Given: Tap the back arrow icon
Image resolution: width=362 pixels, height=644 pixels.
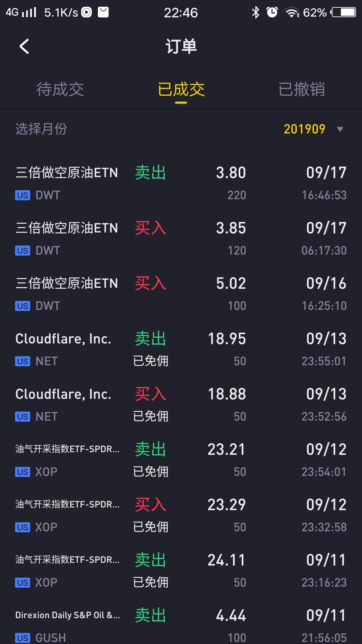Looking at the screenshot, I should coord(24,46).
